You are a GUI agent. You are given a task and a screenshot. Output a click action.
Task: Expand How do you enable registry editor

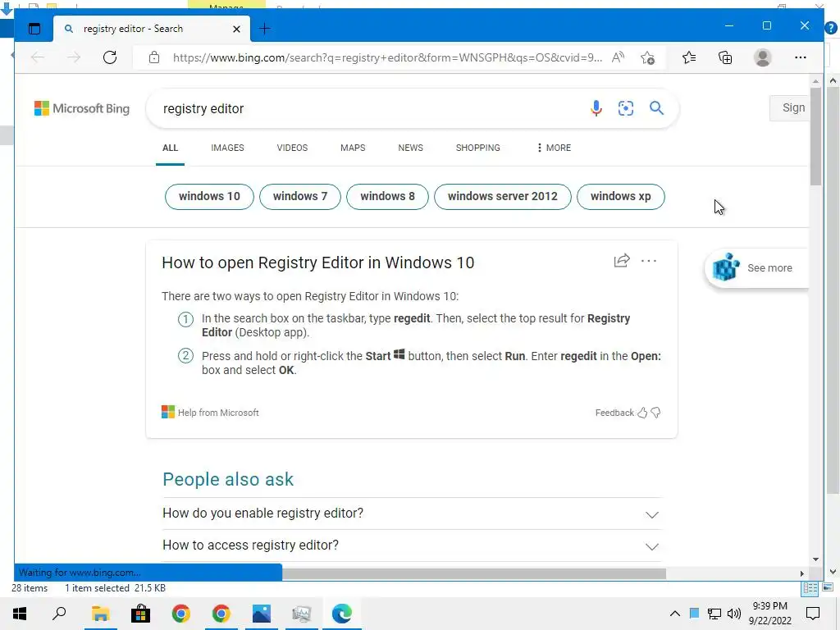click(412, 514)
